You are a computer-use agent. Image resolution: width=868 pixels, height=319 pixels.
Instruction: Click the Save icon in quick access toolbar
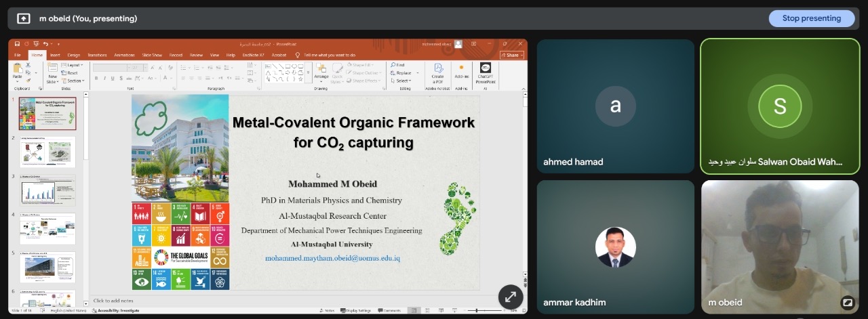(18, 44)
